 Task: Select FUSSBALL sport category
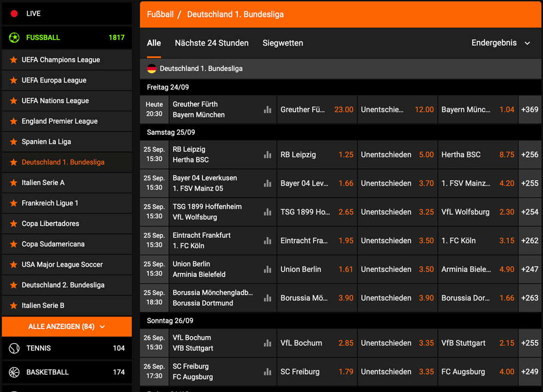67,37
